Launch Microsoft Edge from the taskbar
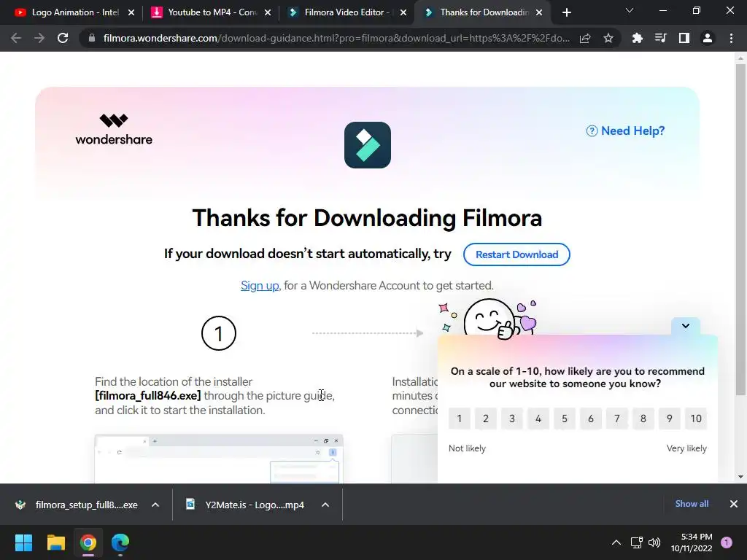The image size is (747, 560). [x=120, y=542]
